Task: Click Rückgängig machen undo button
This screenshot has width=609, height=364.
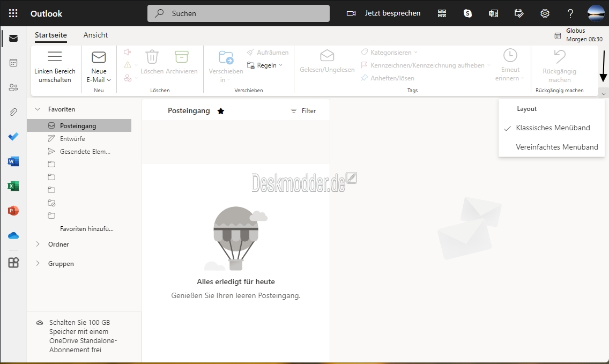Action: point(559,66)
